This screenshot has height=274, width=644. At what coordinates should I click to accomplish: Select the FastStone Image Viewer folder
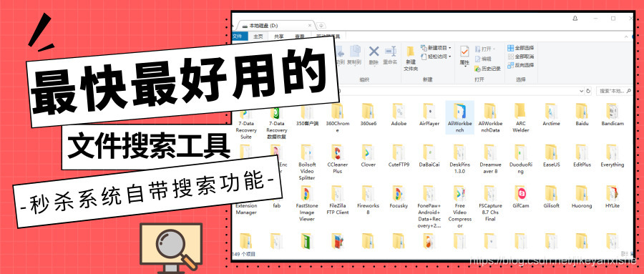click(307, 203)
